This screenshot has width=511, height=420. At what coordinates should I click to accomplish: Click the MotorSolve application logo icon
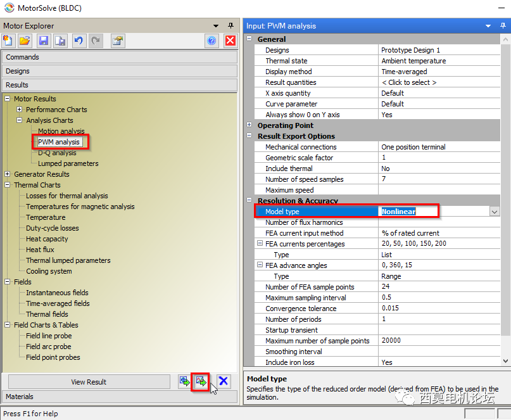[x=9, y=8]
